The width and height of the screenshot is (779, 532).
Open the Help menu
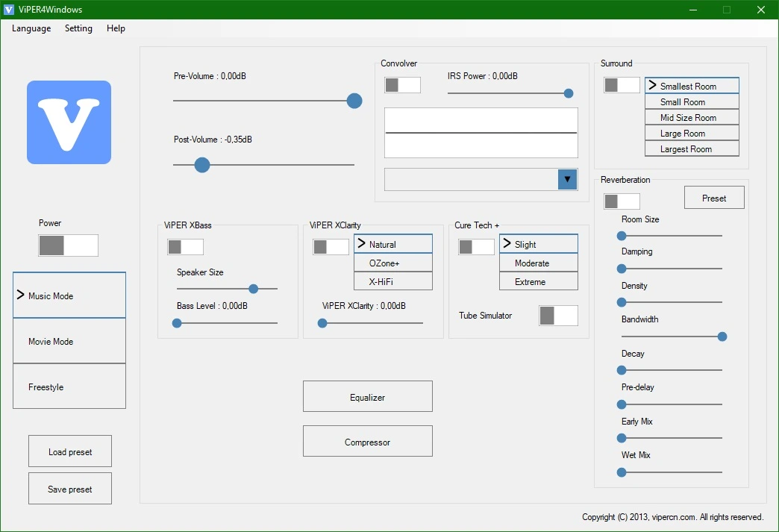(x=116, y=28)
